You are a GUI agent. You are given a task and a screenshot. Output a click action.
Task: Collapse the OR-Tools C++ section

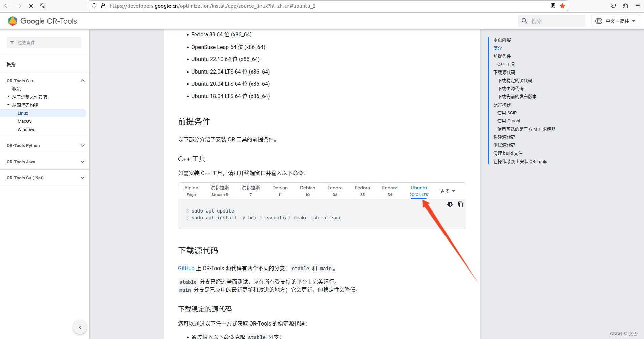point(83,81)
